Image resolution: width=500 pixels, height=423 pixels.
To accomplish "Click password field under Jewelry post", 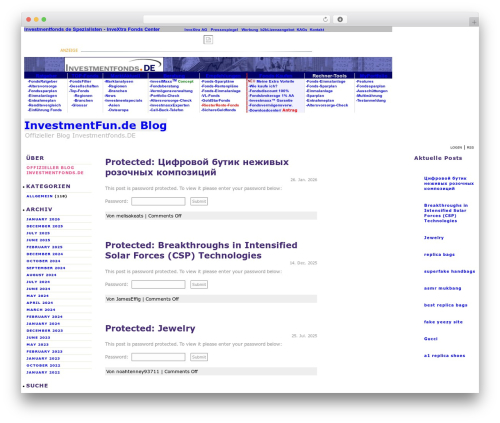I will (x=158, y=357).
